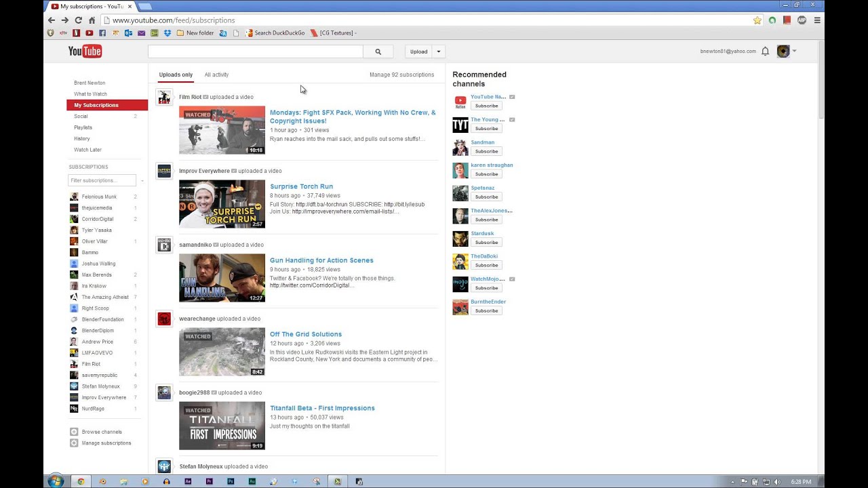Screen dimensions: 868x488
Task: Open the New folder bookmark folder
Action: tap(195, 33)
